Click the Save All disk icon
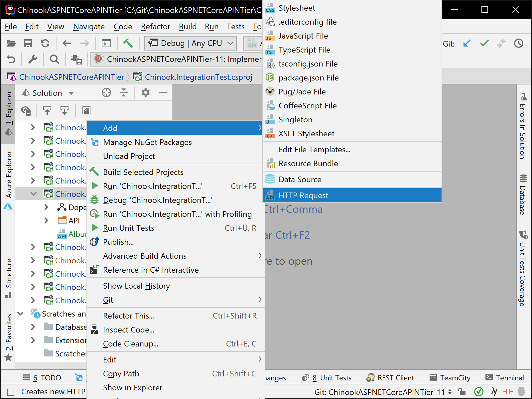The image size is (532, 399). [28, 43]
